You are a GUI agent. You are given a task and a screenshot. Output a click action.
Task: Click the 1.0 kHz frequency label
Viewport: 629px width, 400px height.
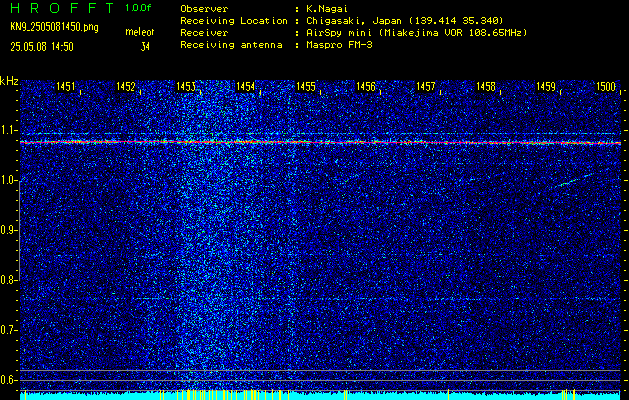click(x=9, y=181)
